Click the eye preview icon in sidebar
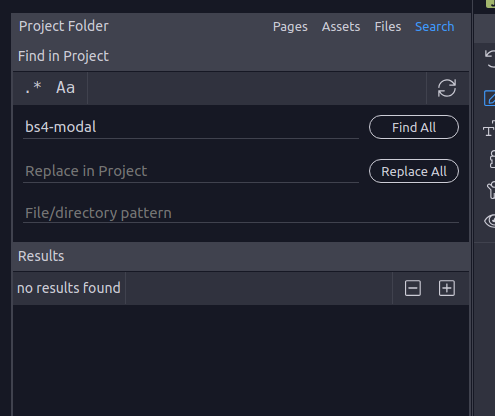 coord(489,221)
